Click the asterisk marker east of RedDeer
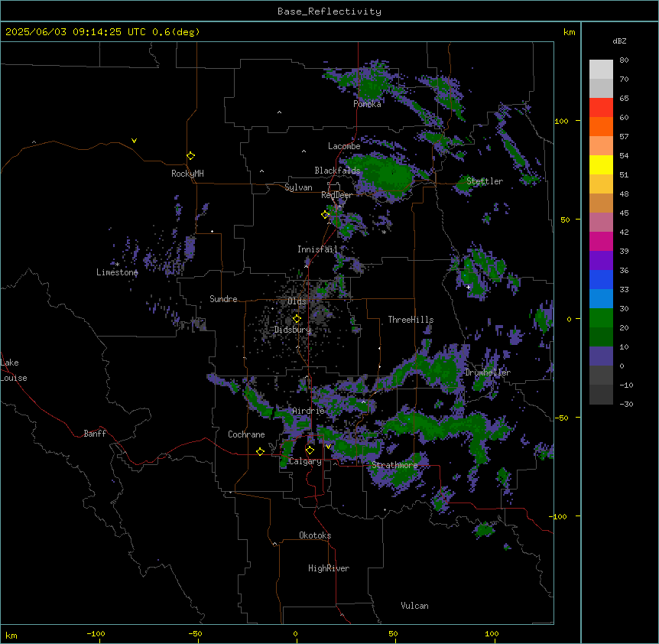 pos(384,232)
